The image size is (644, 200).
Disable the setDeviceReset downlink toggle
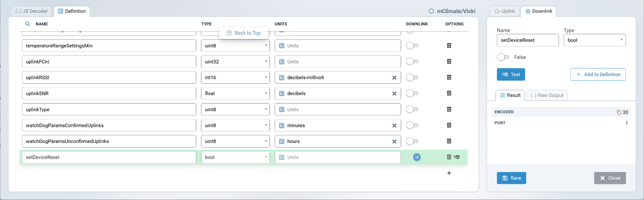[x=414, y=157]
